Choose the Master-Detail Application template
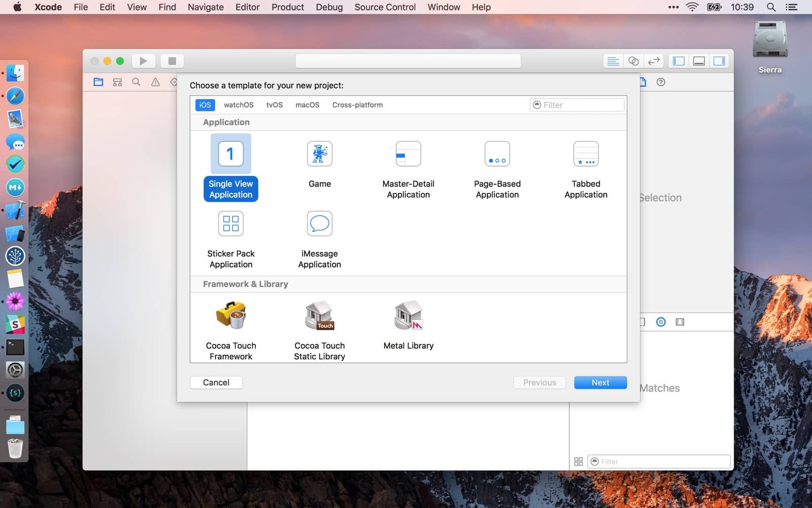 pos(408,154)
